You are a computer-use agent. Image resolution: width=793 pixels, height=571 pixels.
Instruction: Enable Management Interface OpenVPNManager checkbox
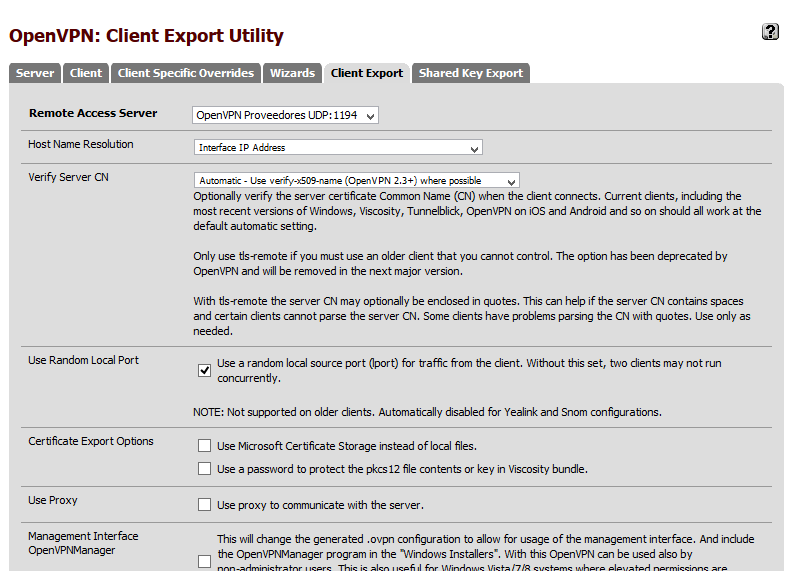point(204,561)
